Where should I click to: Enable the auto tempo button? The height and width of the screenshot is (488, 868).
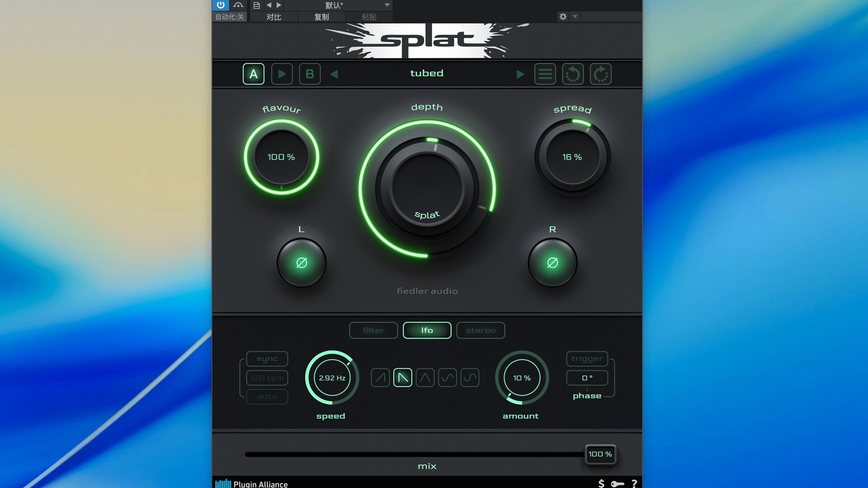267,396
